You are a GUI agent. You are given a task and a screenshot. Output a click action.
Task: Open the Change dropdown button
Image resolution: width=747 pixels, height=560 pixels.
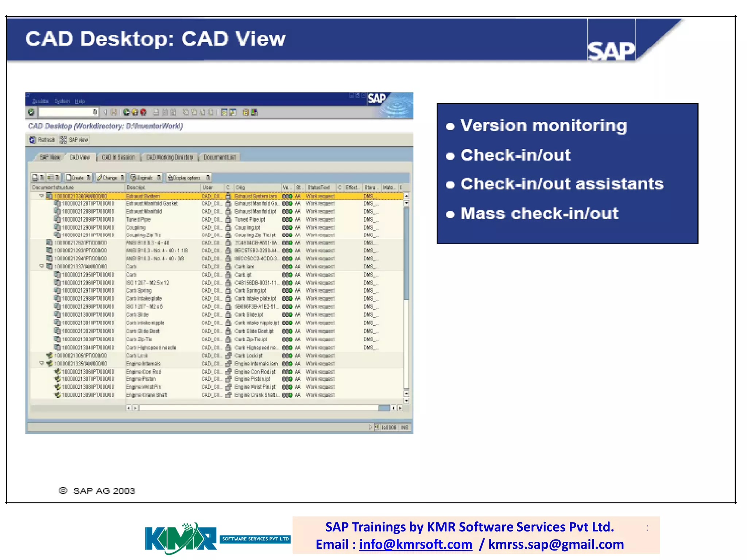111,178
